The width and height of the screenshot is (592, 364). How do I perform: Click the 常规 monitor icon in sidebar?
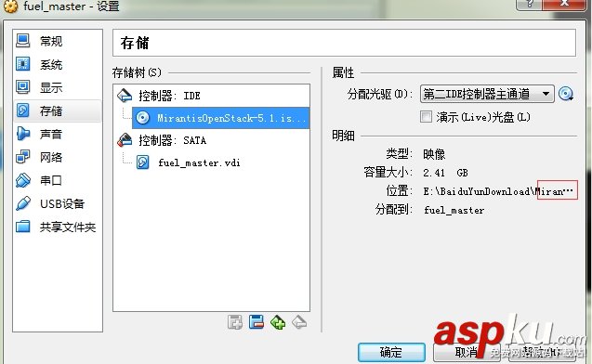[22, 41]
